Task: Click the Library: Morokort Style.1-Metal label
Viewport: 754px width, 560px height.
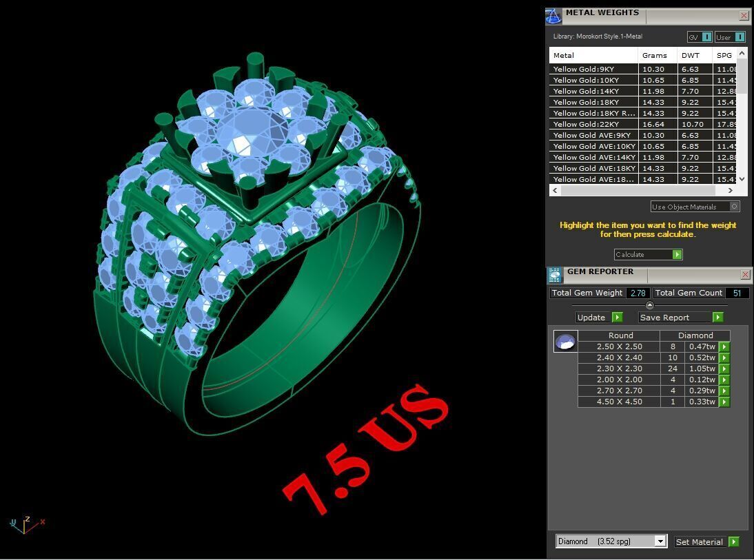Action: pos(598,37)
